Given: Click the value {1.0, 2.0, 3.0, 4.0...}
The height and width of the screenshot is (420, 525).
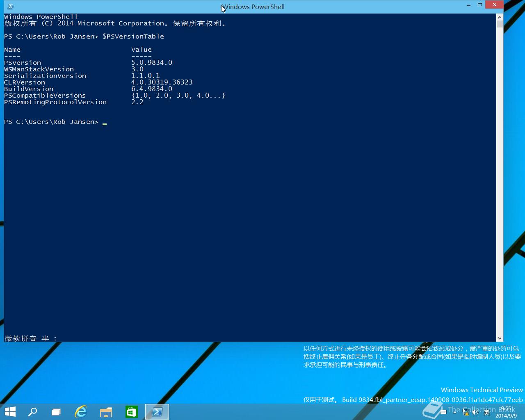Looking at the screenshot, I should point(178,96).
